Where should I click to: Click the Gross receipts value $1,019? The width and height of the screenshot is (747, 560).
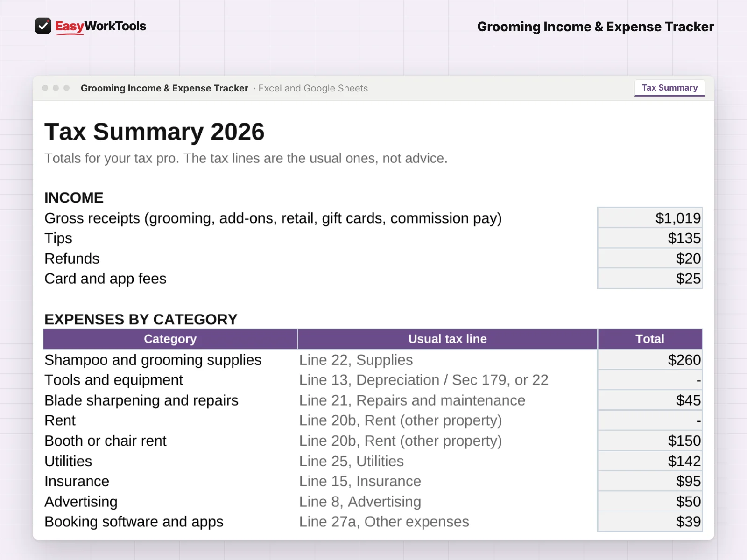650,218
